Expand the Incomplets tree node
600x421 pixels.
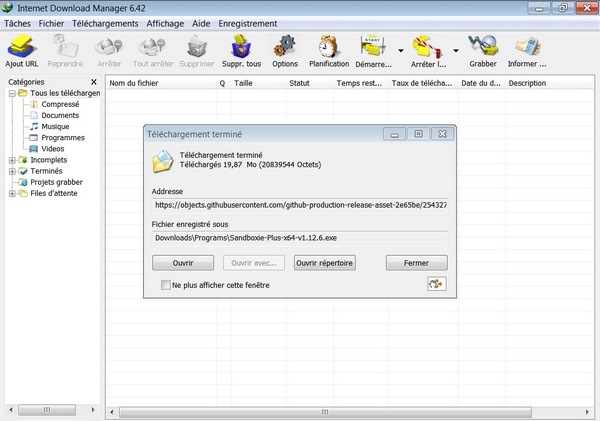[12, 160]
